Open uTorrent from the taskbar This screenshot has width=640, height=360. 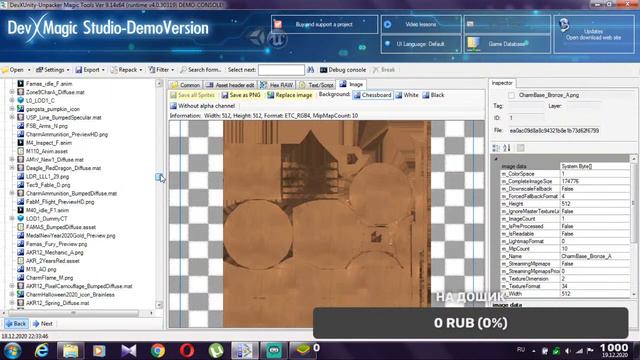click(x=216, y=351)
